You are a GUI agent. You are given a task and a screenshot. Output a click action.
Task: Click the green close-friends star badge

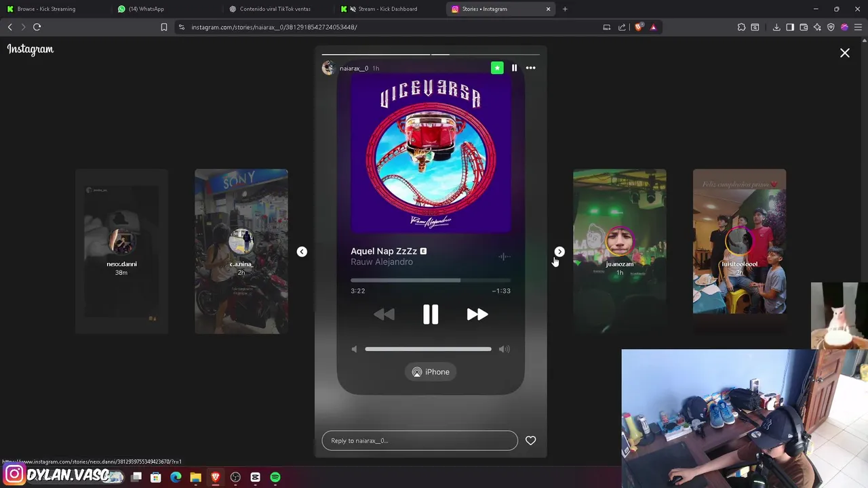coord(497,68)
